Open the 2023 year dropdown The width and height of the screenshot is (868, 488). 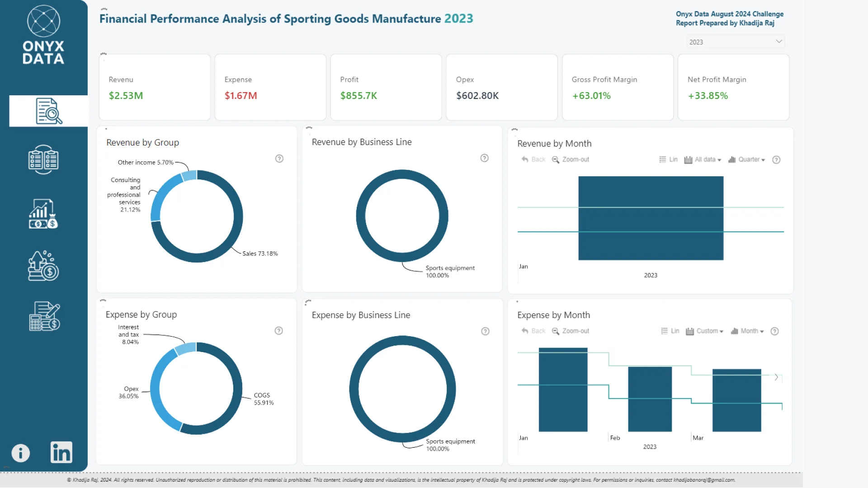735,42
